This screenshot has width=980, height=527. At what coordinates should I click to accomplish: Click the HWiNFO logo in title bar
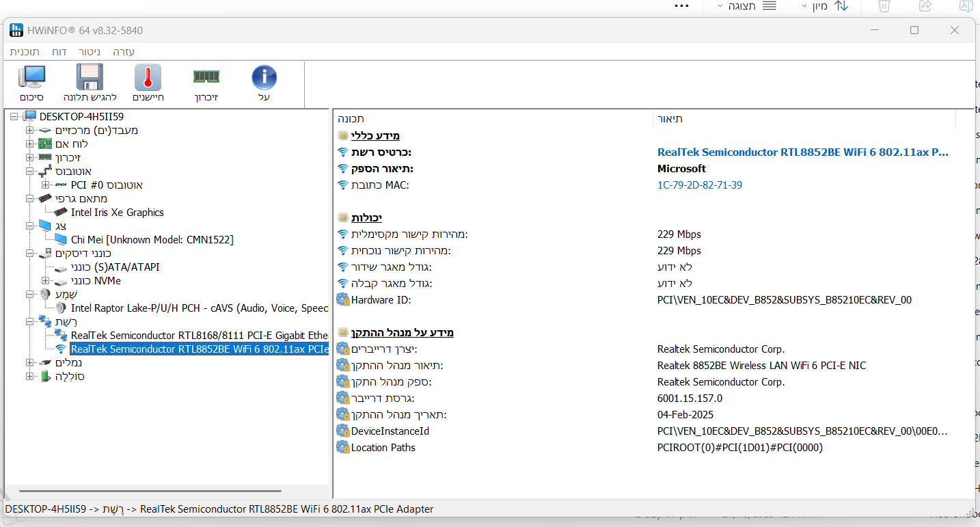16,30
